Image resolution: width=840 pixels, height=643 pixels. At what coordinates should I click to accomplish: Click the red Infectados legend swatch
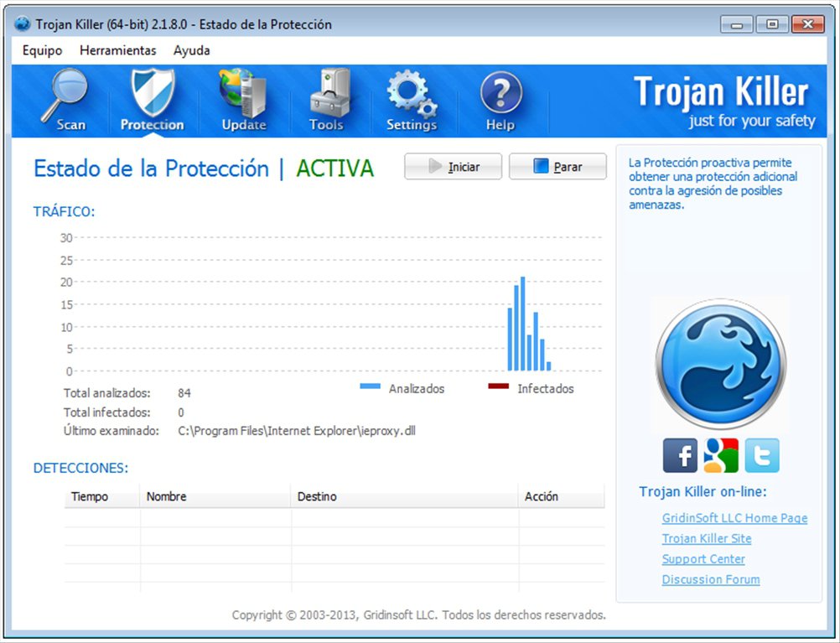(x=498, y=386)
